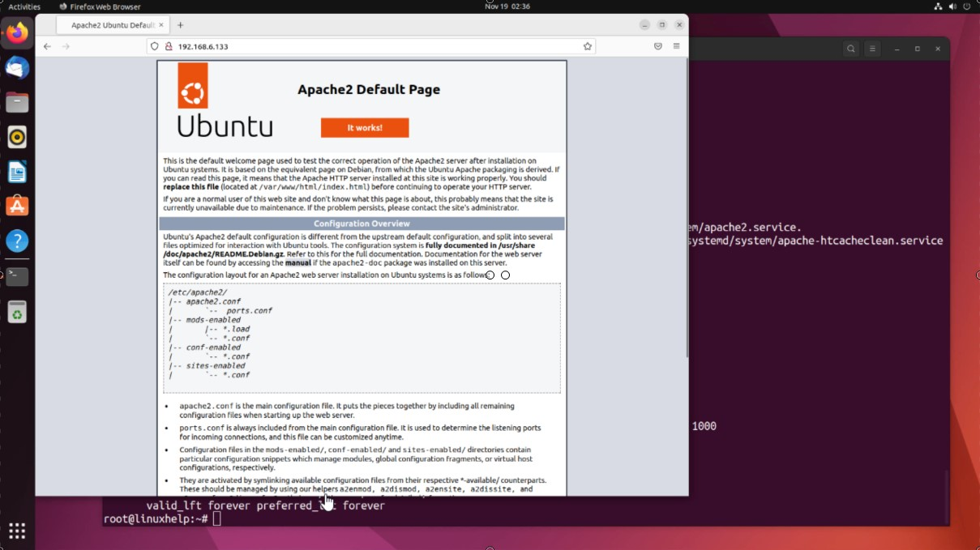Click the 'It works!' orange banner

(x=365, y=128)
